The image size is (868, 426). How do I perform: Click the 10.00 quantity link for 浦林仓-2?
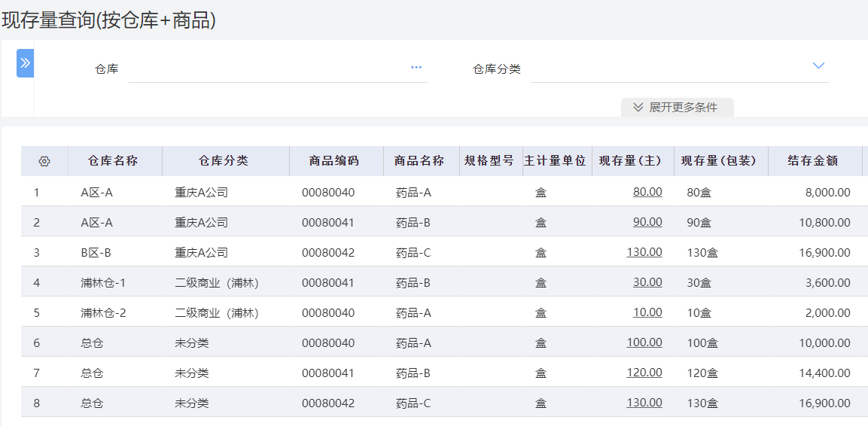[x=647, y=312]
